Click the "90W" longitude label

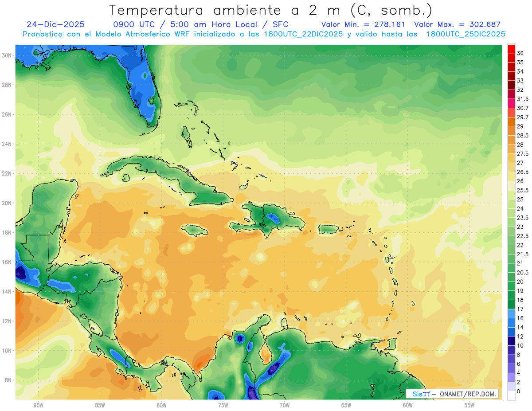coord(38,405)
